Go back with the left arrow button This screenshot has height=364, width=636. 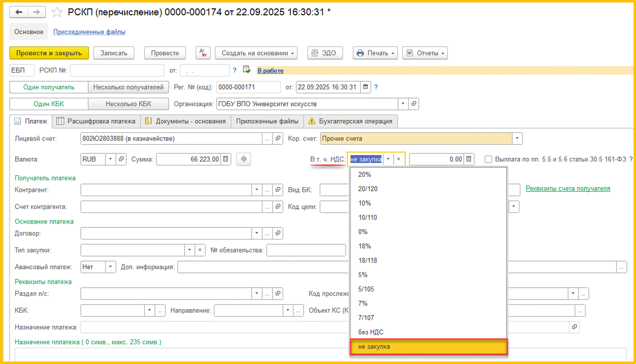coord(19,12)
